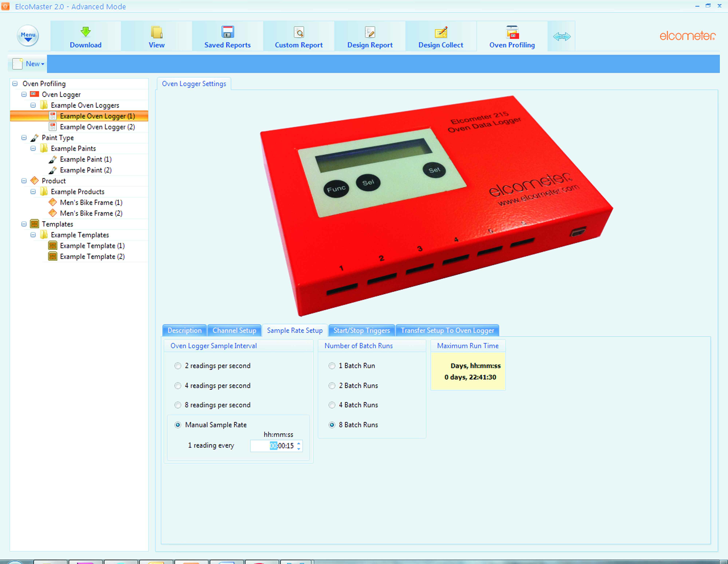
Task: Select Manual Sample Rate option
Action: tap(178, 425)
